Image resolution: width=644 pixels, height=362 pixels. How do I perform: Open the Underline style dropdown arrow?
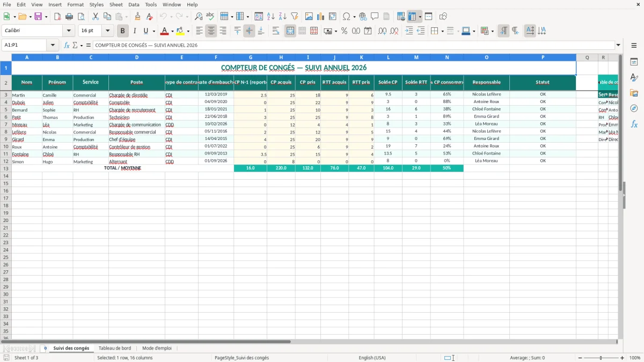pyautogui.click(x=153, y=31)
